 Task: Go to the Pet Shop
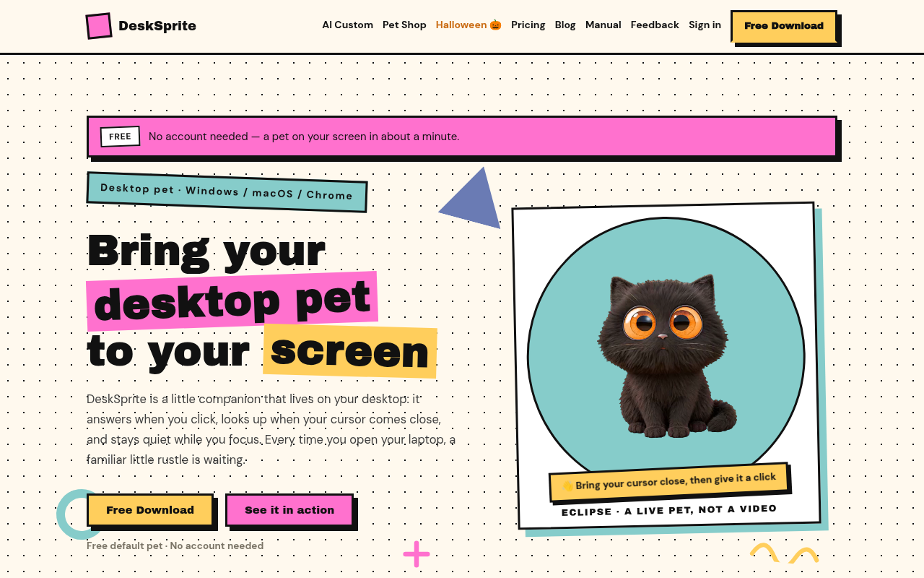[404, 25]
